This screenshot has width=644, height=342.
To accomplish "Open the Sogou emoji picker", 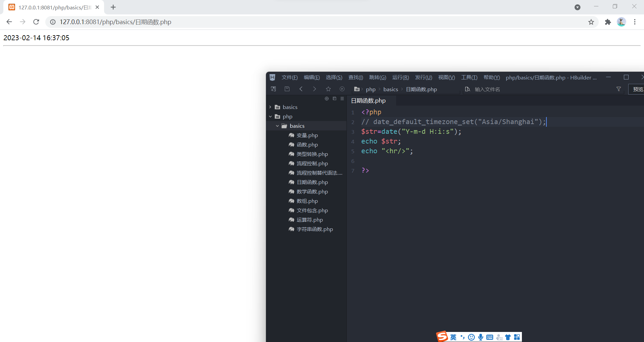I will [471, 337].
